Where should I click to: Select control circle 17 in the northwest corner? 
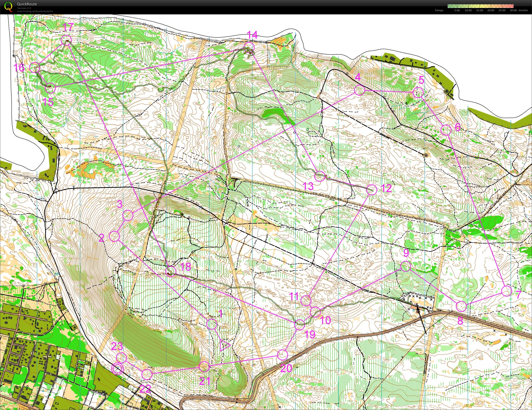click(66, 40)
